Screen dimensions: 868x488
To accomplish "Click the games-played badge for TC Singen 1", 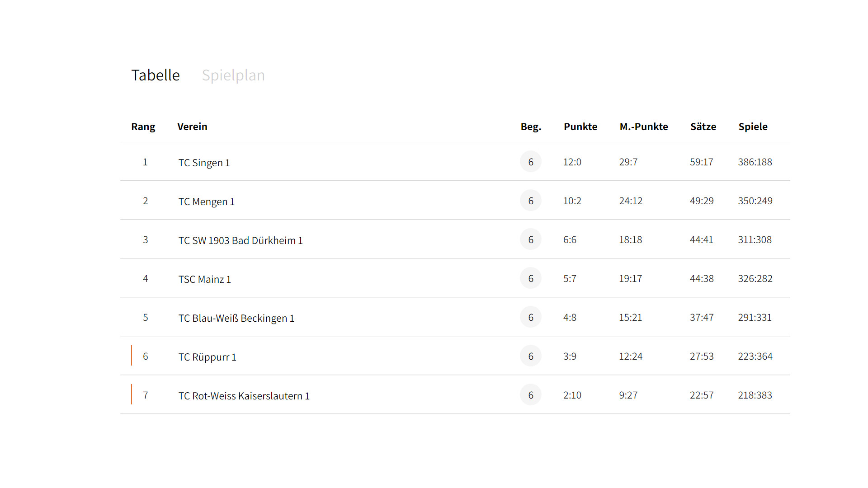I will 531,162.
